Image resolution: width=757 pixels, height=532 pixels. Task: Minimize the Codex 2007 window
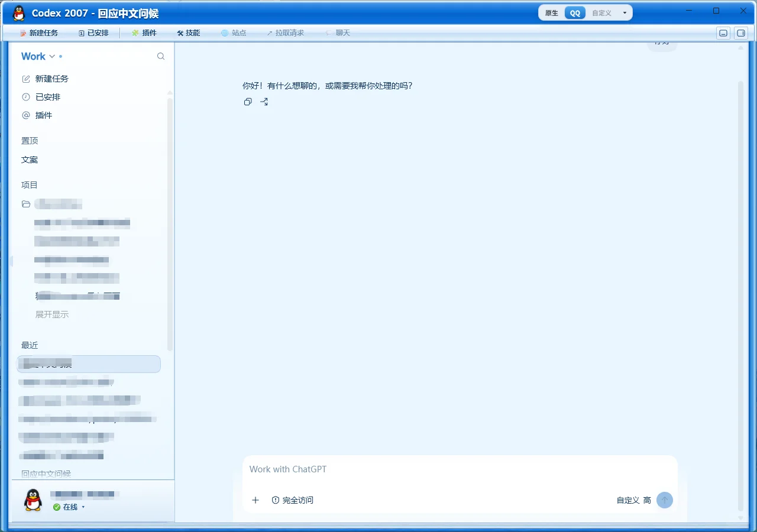coord(689,11)
